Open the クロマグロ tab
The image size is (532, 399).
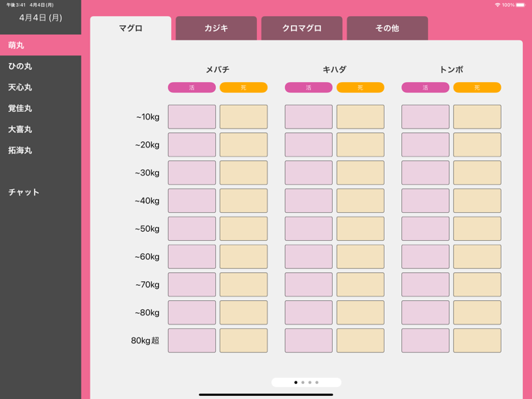(x=302, y=28)
